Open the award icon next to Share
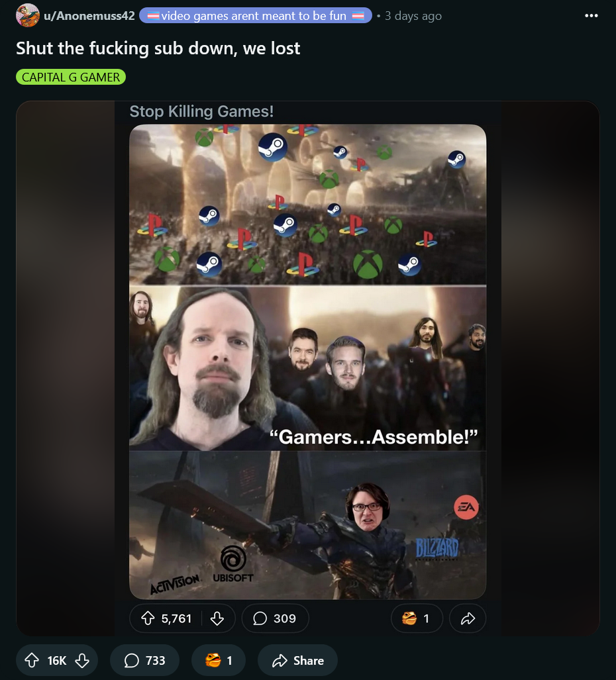This screenshot has height=680, width=616. tap(218, 661)
